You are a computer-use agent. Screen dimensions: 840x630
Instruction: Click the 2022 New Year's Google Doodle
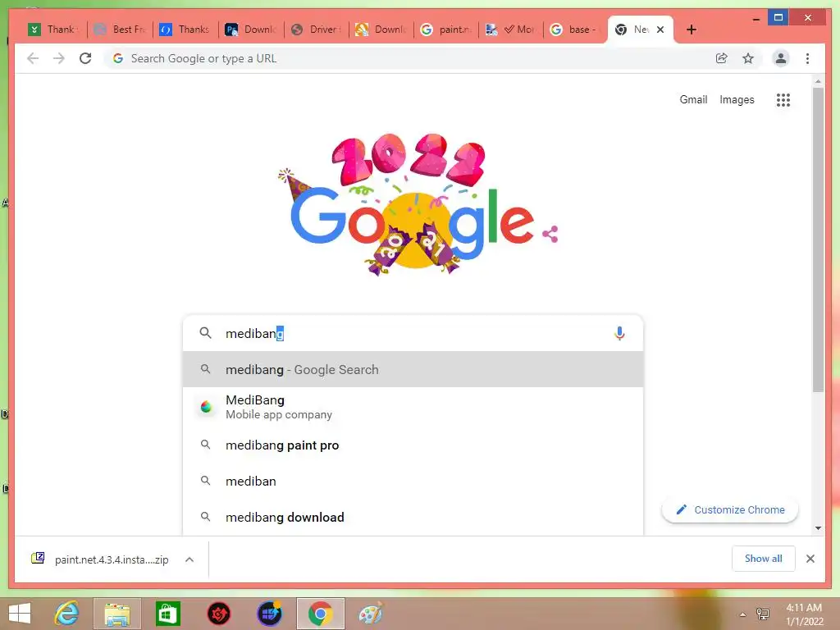coord(412,206)
